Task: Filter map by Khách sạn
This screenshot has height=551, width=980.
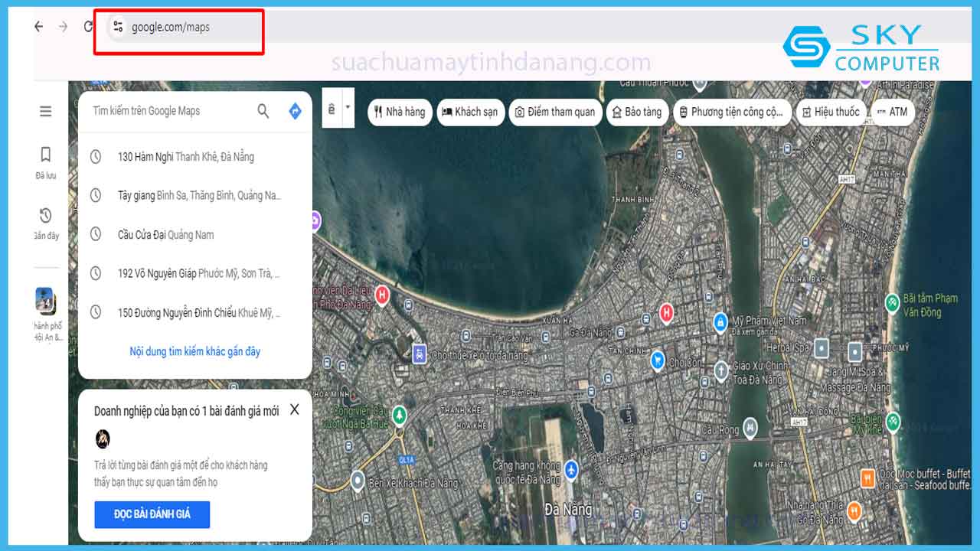Action: point(469,112)
